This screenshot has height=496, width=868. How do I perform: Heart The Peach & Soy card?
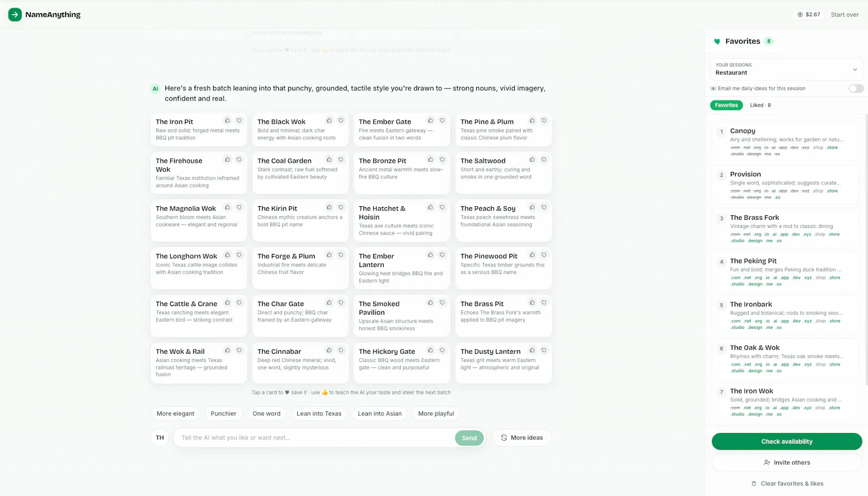click(544, 207)
